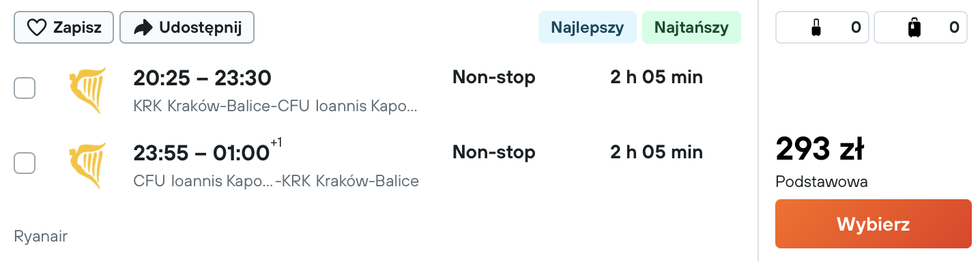Image resolution: width=980 pixels, height=262 pixels.
Task: Open the outbound 20:25 – 23:30 times
Action: [x=203, y=78]
